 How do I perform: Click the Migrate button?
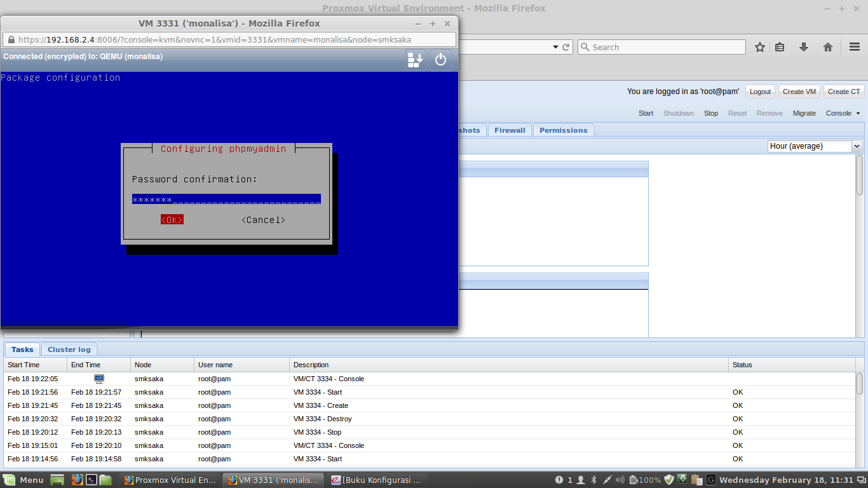[x=804, y=113]
